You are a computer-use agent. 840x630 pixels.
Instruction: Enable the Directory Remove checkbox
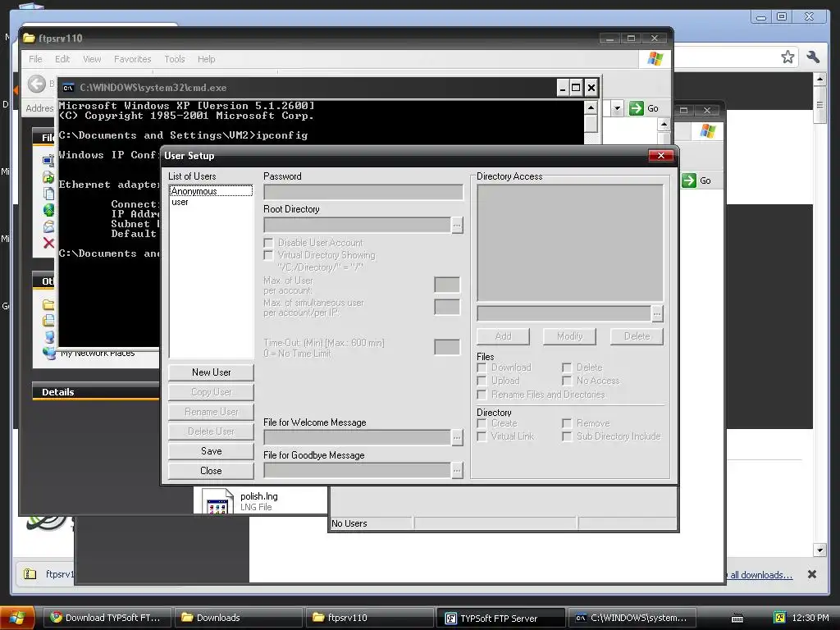point(567,423)
